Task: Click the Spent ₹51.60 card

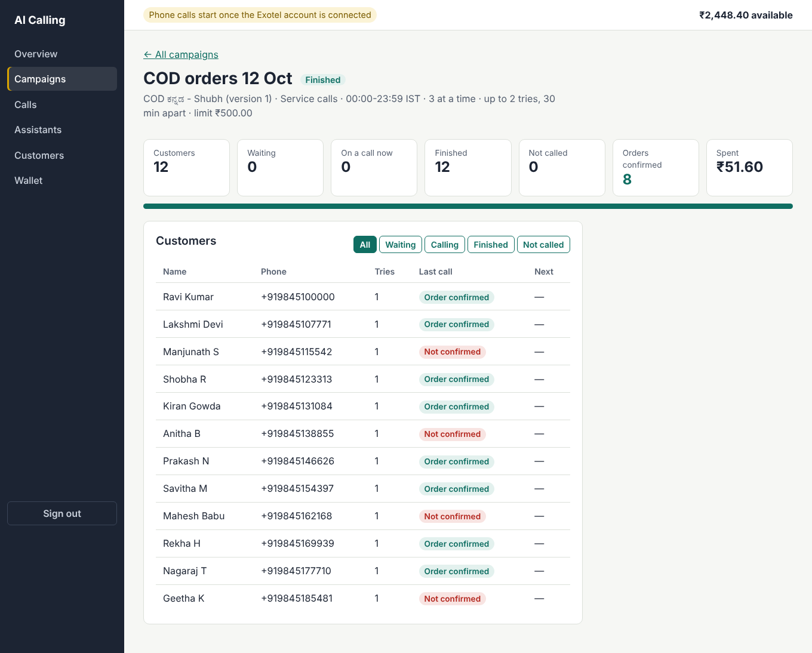Action: pyautogui.click(x=749, y=168)
